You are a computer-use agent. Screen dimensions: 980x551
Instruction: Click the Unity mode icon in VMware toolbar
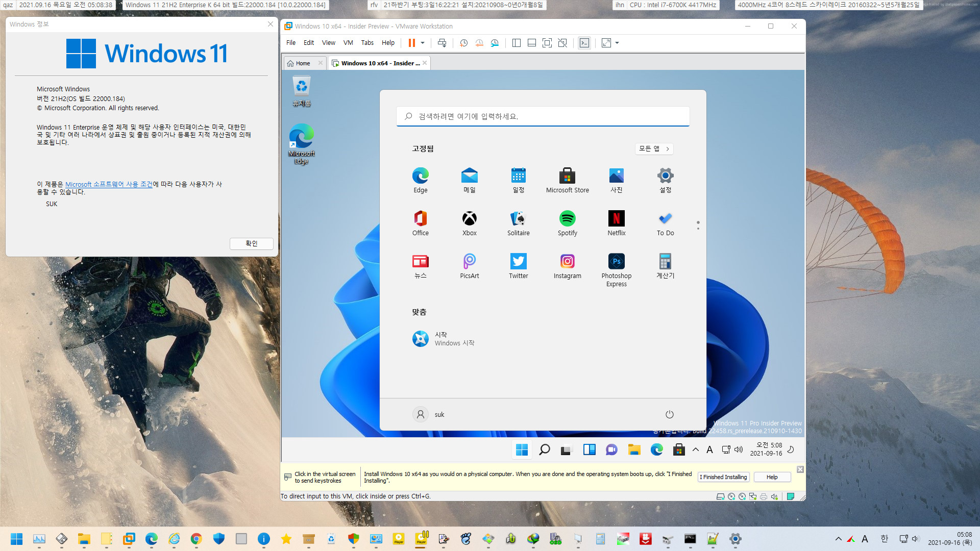tap(562, 43)
